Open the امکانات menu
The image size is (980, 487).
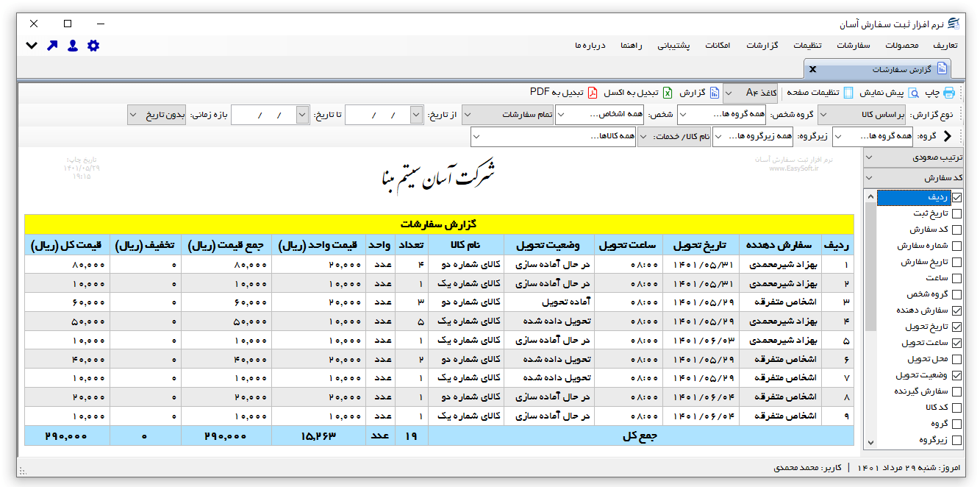(x=718, y=46)
